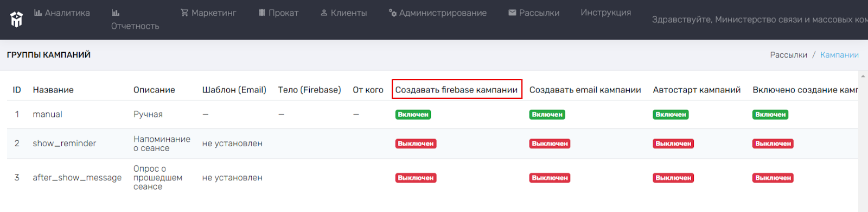868x212 pixels.
Task: Click the Шаблон (Email) column header
Action: tap(234, 90)
